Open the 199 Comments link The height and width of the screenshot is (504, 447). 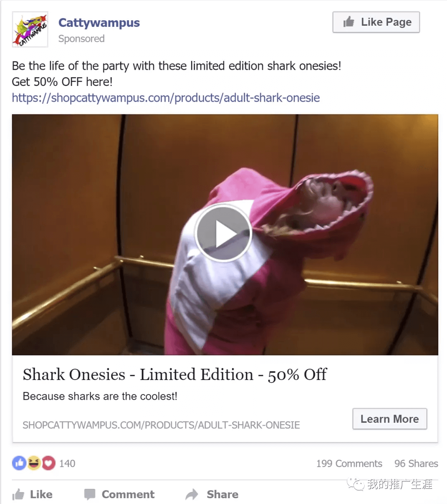click(349, 463)
